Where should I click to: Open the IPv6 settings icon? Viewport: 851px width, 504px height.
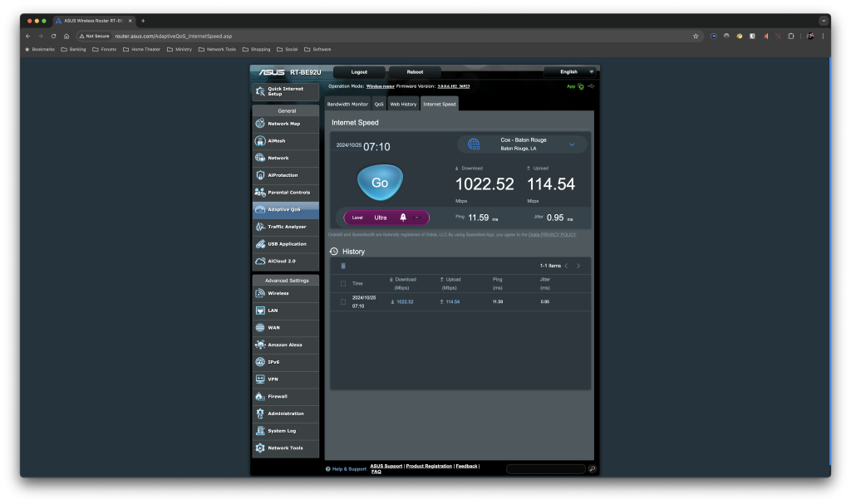pos(260,362)
